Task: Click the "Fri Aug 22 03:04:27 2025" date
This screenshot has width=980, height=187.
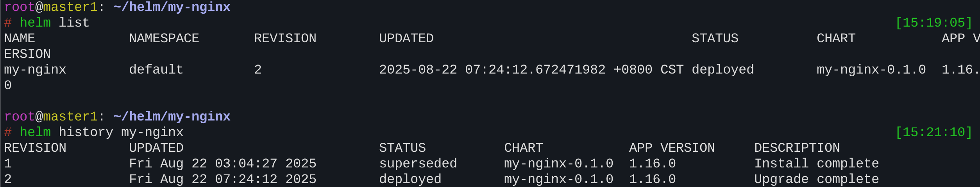Action: coord(222,164)
